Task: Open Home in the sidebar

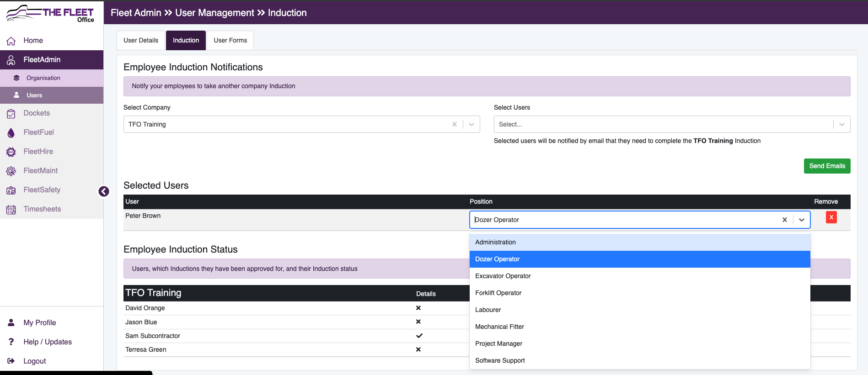Action: click(x=52, y=41)
